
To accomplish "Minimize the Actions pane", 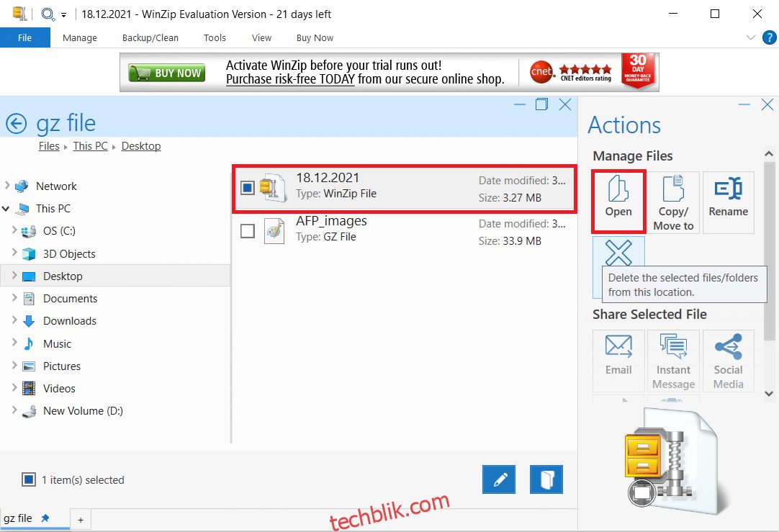I will point(744,104).
